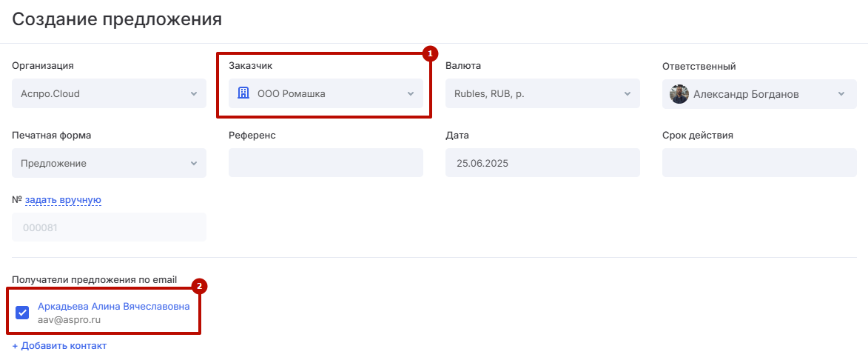The width and height of the screenshot is (868, 363).
Task: Click the number field showing 000081
Action: [x=109, y=227]
